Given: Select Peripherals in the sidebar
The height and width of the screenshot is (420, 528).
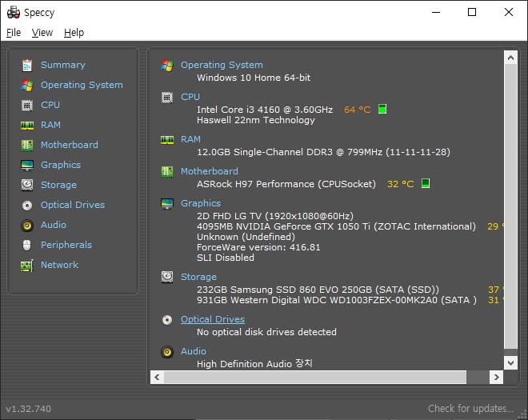Looking at the screenshot, I should click(66, 245).
